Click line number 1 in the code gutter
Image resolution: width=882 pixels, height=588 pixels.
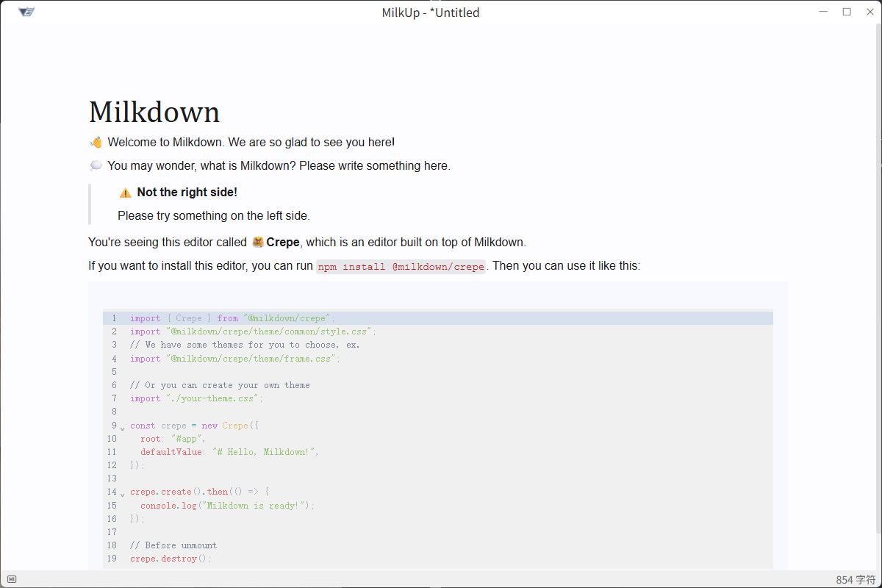114,318
